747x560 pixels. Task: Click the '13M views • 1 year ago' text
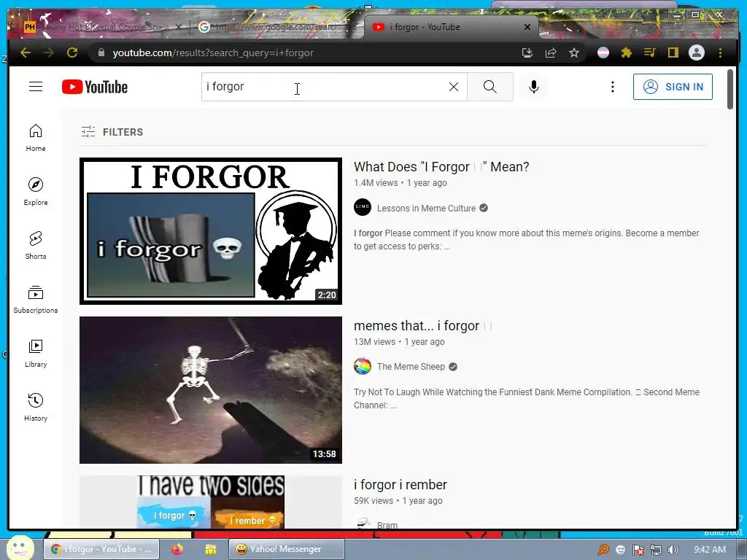pos(399,342)
